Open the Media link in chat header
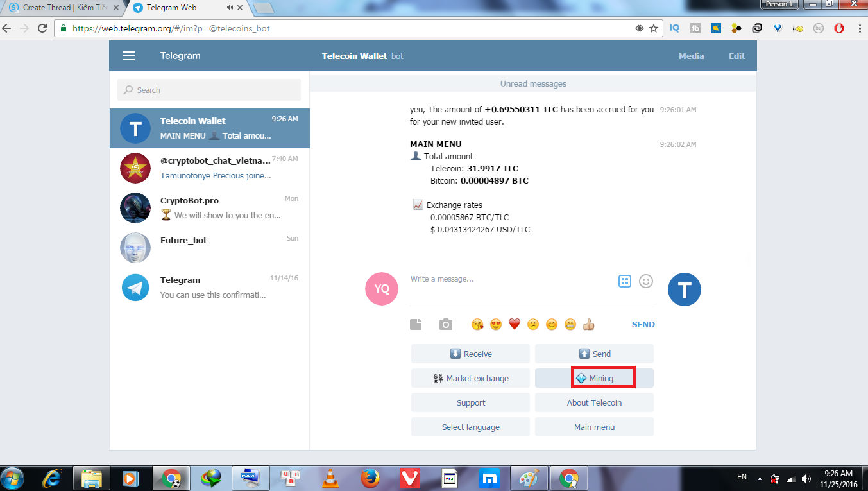868x491 pixels. click(x=692, y=56)
